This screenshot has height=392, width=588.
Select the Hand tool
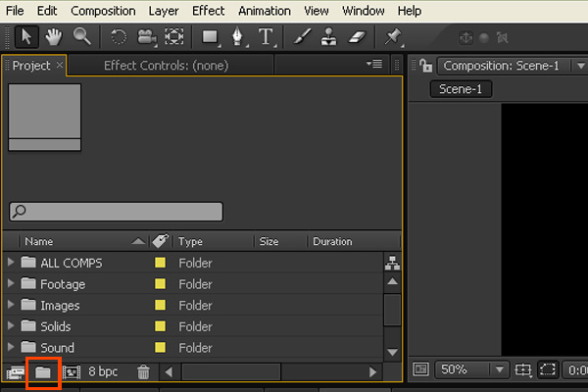(54, 37)
